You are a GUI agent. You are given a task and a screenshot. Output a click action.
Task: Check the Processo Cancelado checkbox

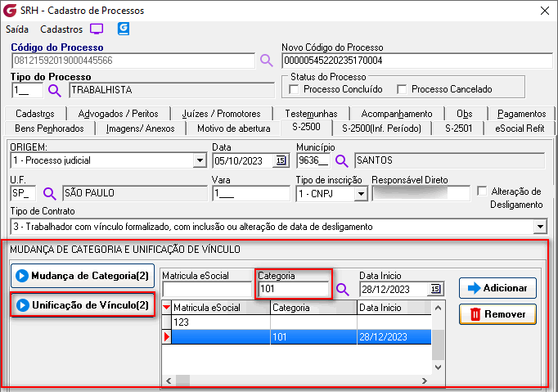(402, 89)
